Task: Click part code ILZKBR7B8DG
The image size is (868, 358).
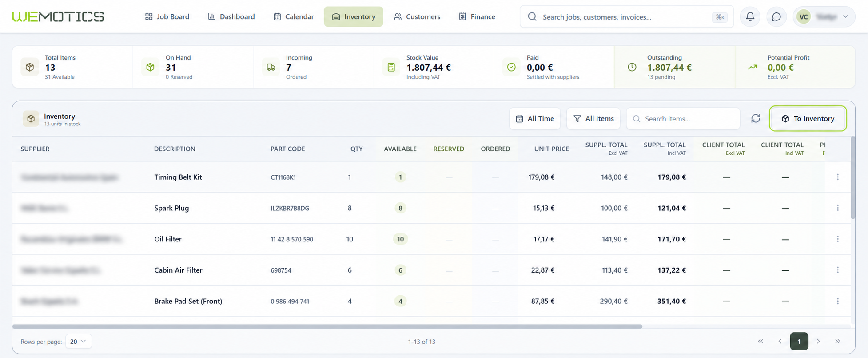Action: pyautogui.click(x=290, y=208)
